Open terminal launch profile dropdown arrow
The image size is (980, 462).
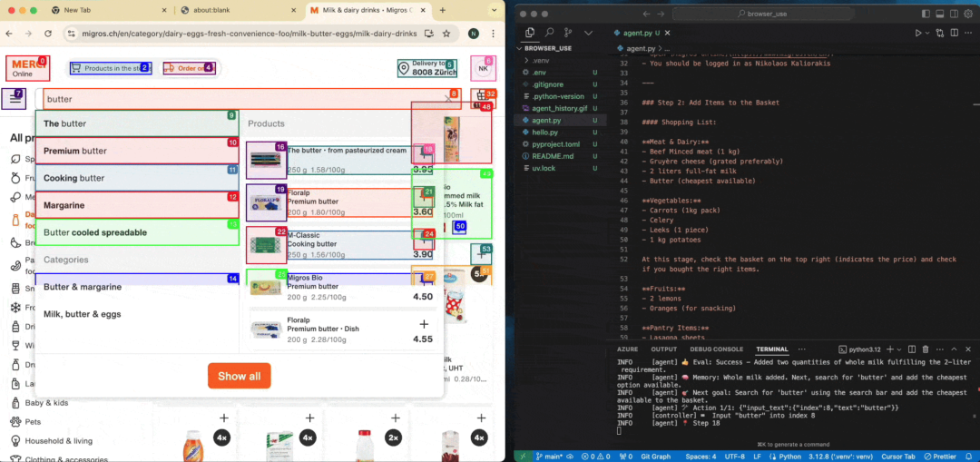click(899, 349)
